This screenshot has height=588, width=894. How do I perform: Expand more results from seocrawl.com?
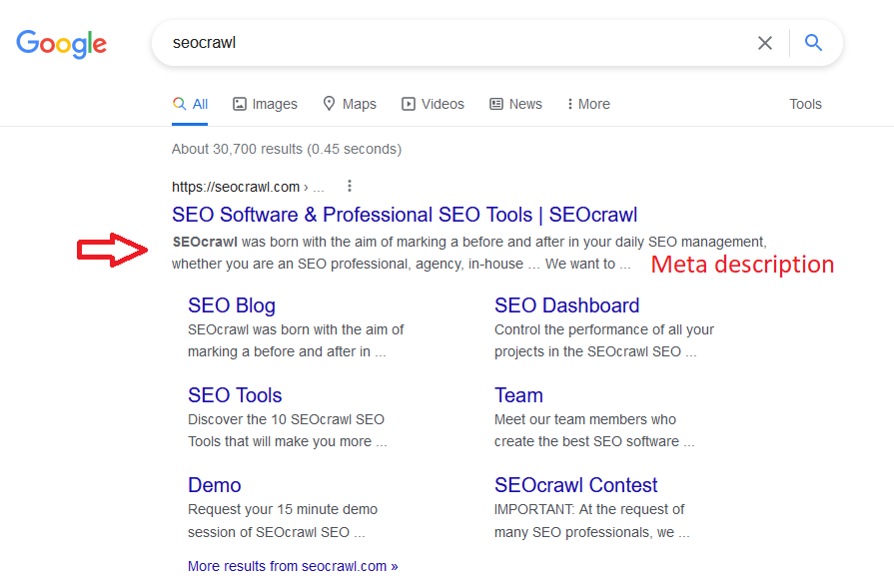292,565
